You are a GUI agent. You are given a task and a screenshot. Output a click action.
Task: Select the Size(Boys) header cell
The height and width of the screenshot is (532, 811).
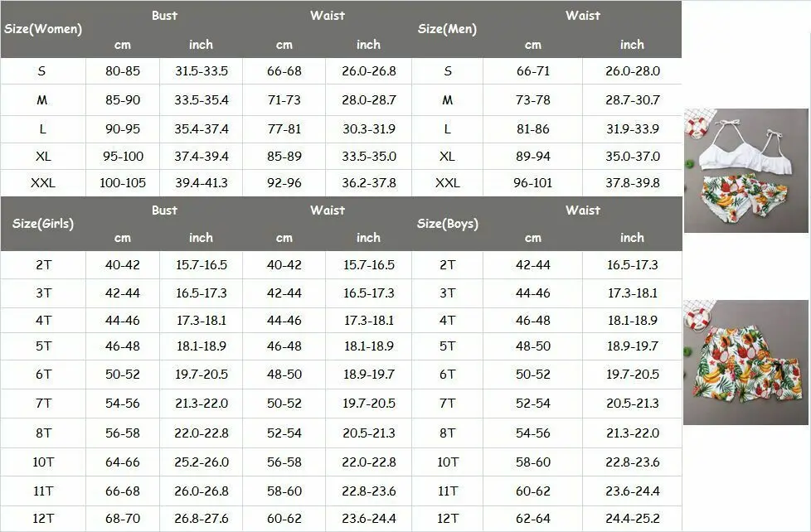(x=448, y=224)
